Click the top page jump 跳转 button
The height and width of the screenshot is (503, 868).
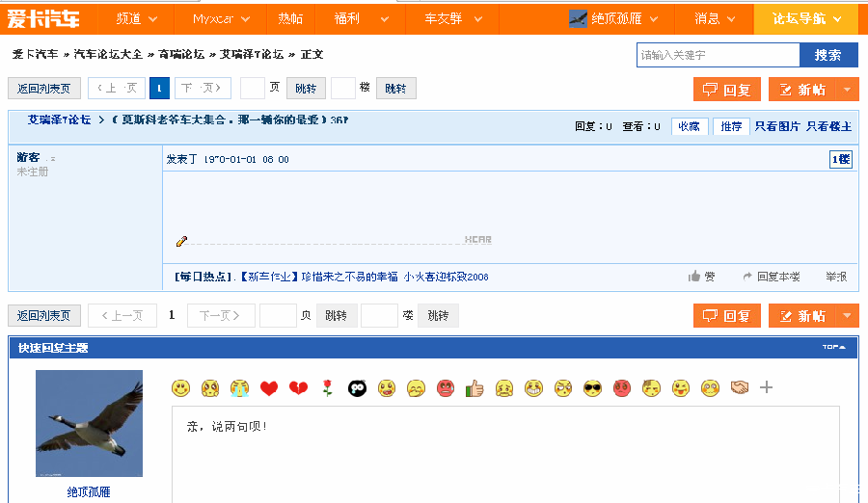click(x=306, y=89)
